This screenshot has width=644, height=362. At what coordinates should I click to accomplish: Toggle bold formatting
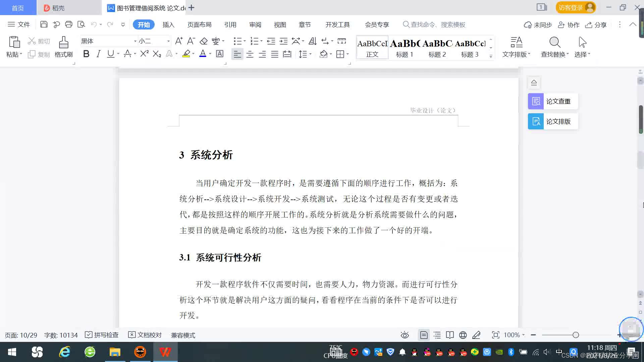[86, 54]
